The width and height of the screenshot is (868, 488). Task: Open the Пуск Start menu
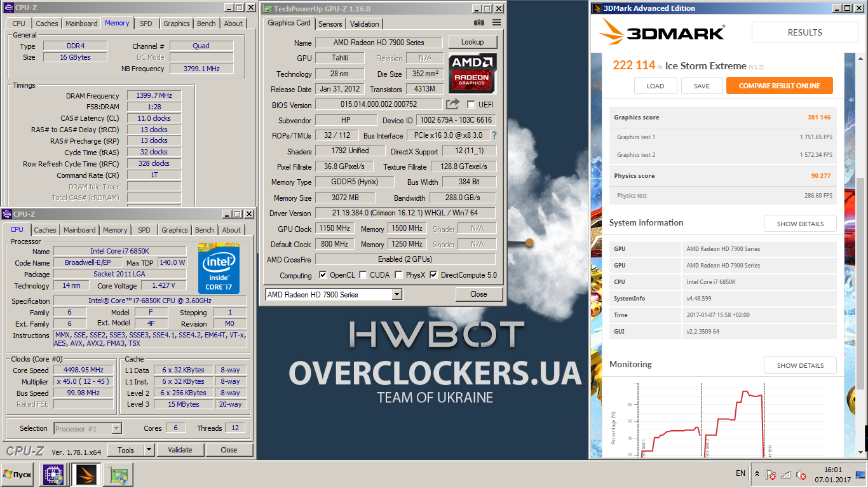[18, 475]
